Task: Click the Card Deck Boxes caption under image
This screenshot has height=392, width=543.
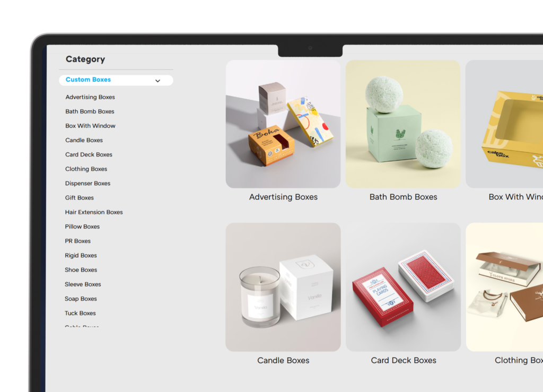Action: (404, 361)
